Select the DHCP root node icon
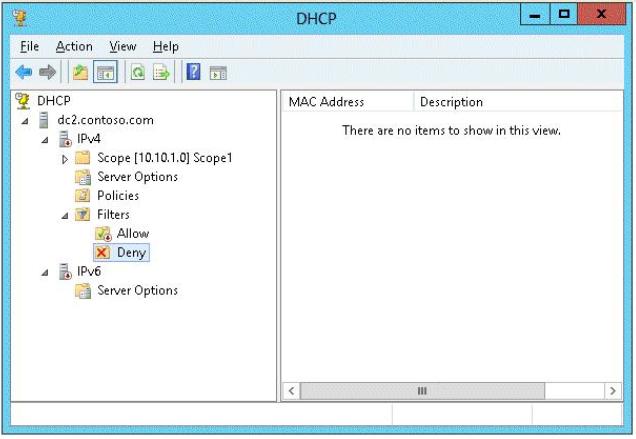 point(23,101)
